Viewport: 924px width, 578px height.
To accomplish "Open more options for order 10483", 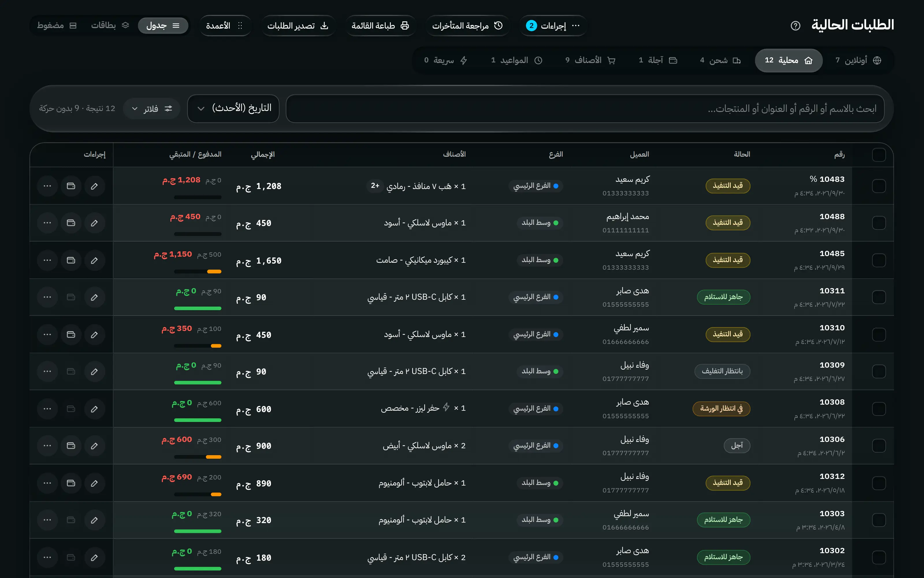I will pos(47,186).
